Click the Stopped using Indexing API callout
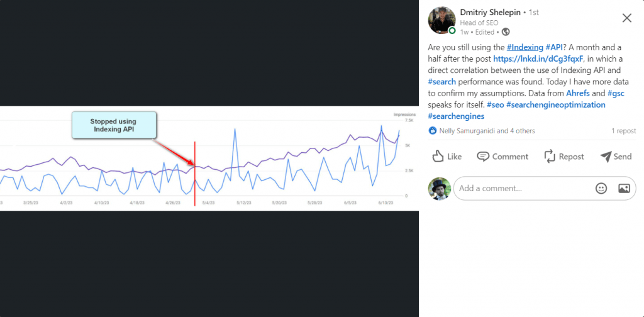 (113, 125)
